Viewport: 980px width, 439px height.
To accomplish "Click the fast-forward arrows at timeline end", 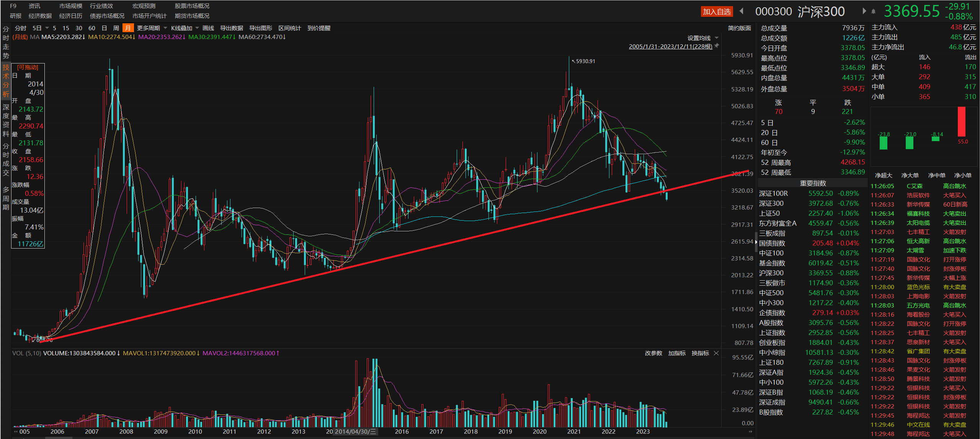I will [x=750, y=432].
